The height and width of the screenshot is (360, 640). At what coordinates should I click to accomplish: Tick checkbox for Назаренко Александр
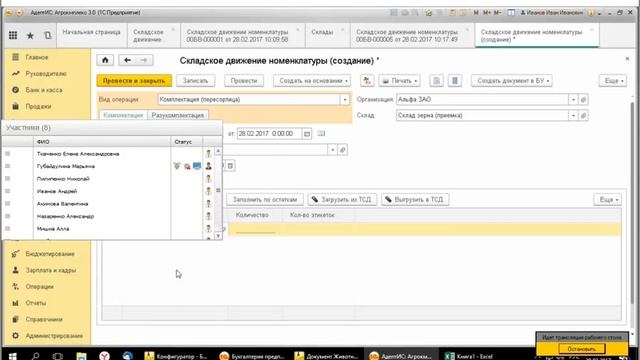click(7, 216)
